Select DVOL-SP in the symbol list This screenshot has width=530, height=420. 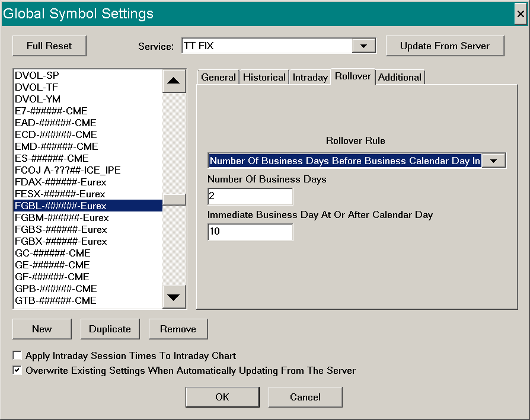point(88,75)
